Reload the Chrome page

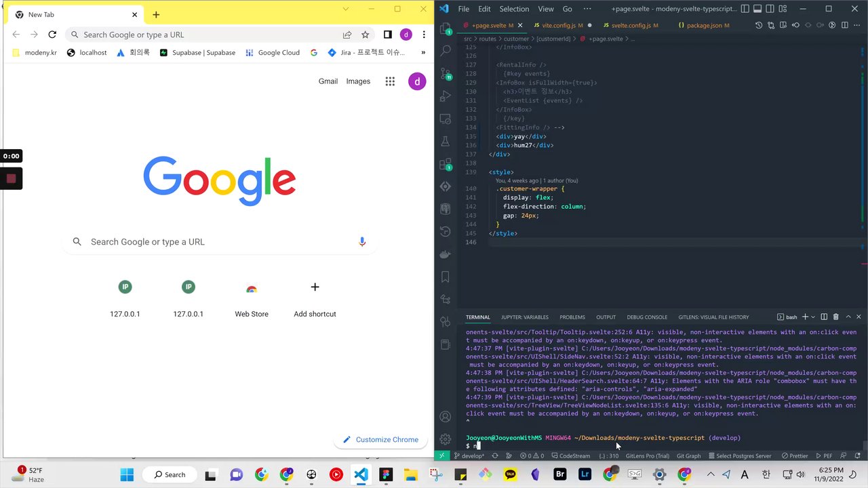(52, 35)
